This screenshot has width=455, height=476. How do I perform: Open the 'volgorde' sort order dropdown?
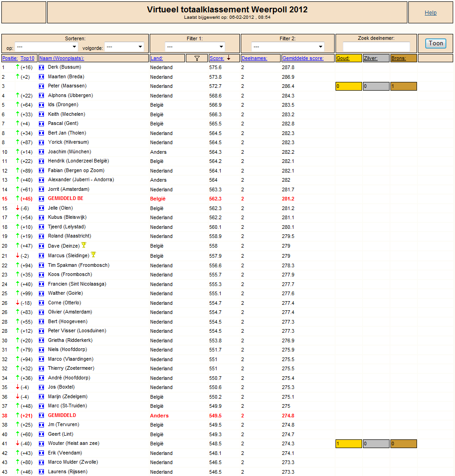[124, 47]
